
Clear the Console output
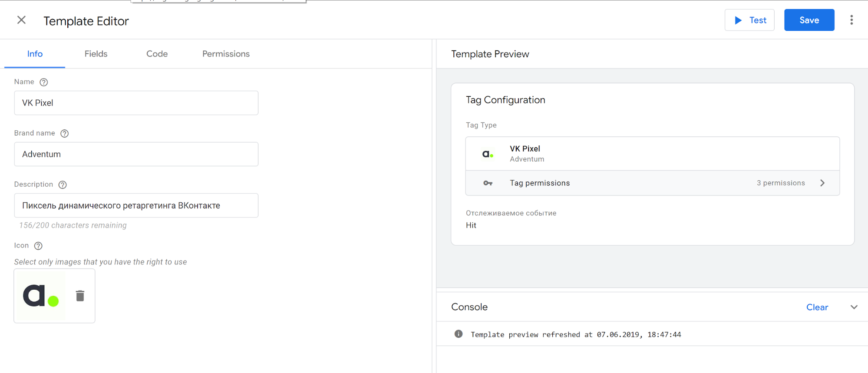(817, 307)
